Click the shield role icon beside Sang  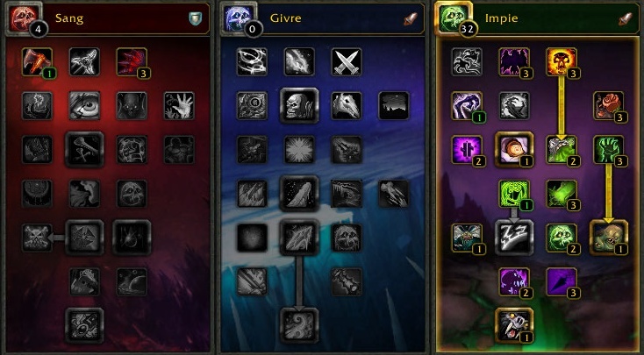pos(195,18)
